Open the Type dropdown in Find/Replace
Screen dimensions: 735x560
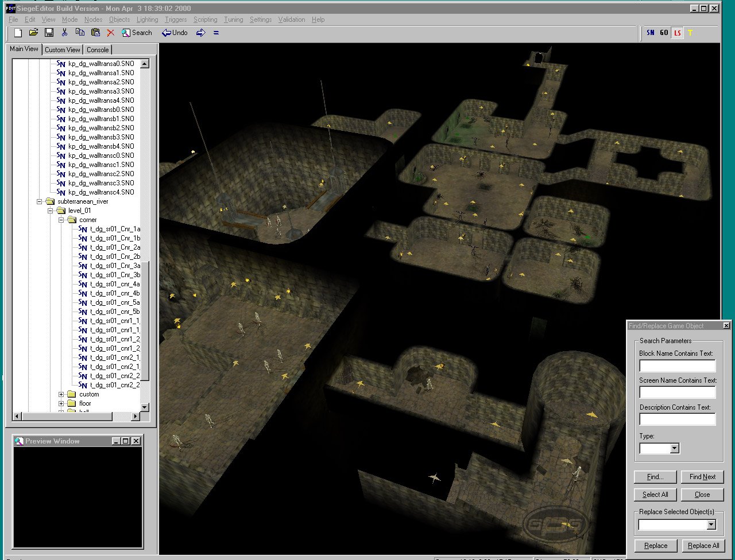pos(675,448)
